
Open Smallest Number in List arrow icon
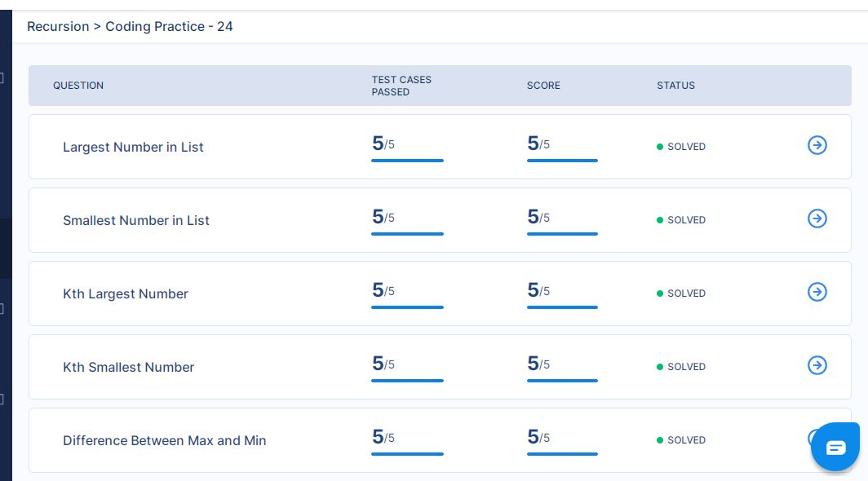click(817, 218)
